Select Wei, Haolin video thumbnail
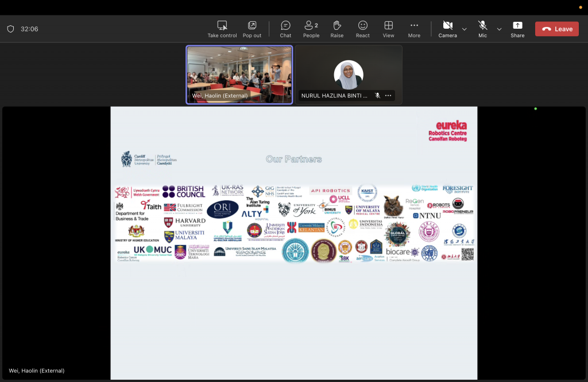This screenshot has width=588, height=382. [239, 75]
